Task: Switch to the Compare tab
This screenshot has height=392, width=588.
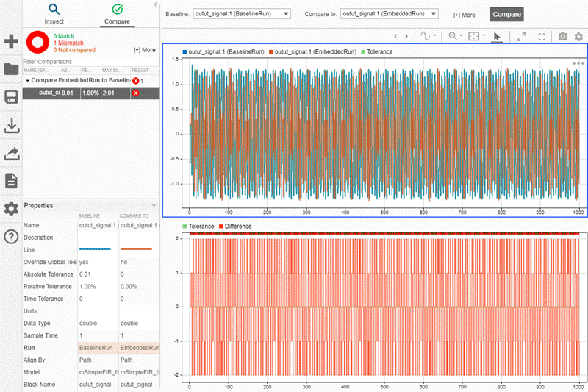Action: [118, 13]
